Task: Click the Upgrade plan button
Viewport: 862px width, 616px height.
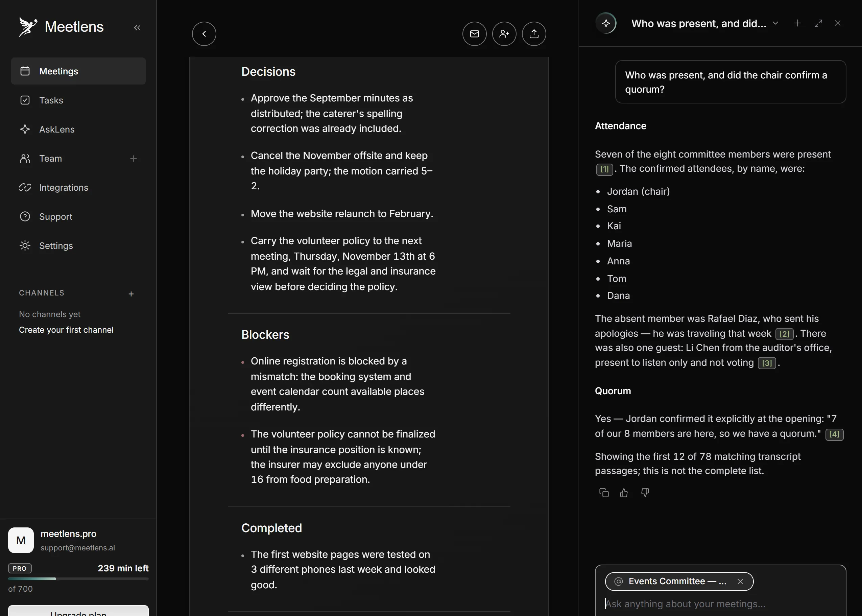Action: 78,611
